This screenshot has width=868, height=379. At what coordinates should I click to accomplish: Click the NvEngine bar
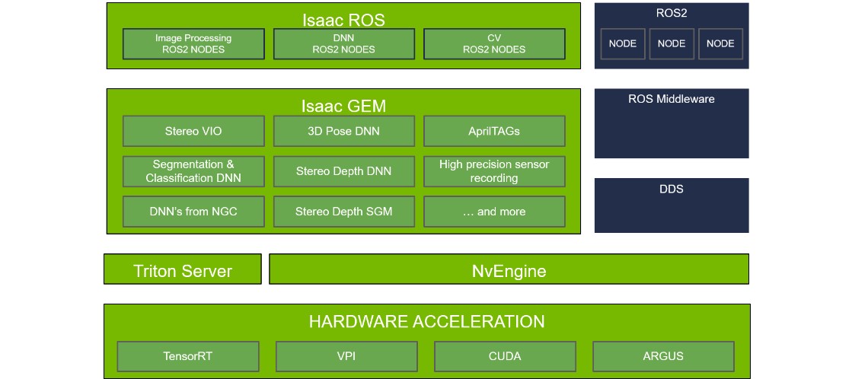(x=509, y=269)
